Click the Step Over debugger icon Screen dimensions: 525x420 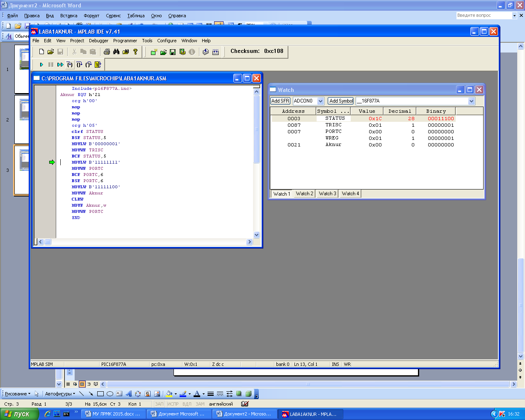79,65
